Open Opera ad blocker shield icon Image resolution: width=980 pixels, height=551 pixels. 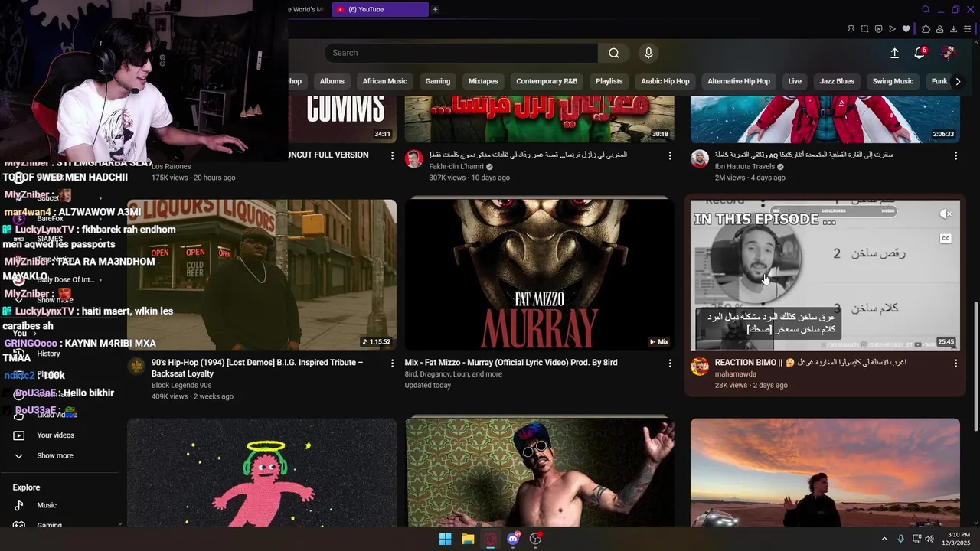click(x=878, y=29)
